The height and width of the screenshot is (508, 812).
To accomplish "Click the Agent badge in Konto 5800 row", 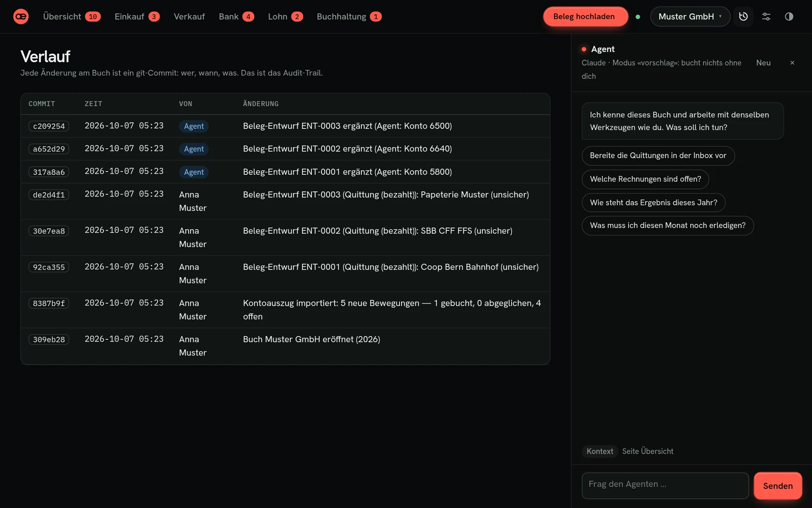I will 194,172.
